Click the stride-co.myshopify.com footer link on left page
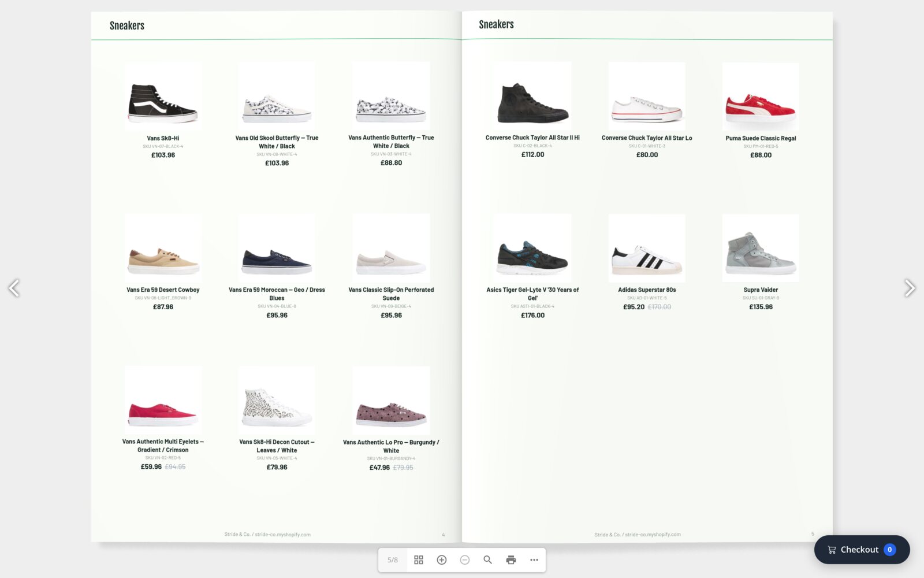This screenshot has width=924, height=578. (x=282, y=535)
